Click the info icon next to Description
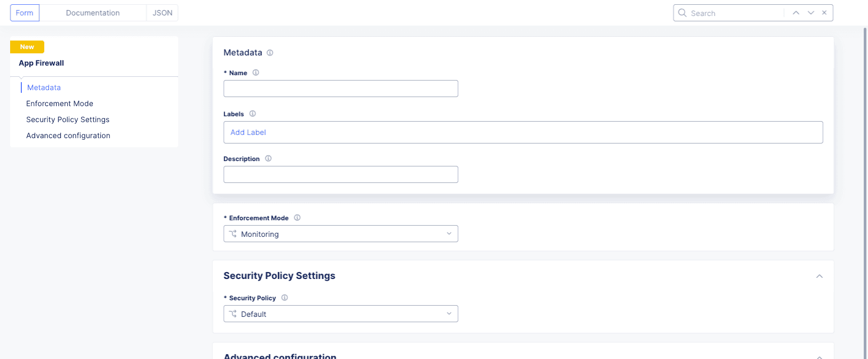This screenshot has width=868, height=359. (268, 158)
